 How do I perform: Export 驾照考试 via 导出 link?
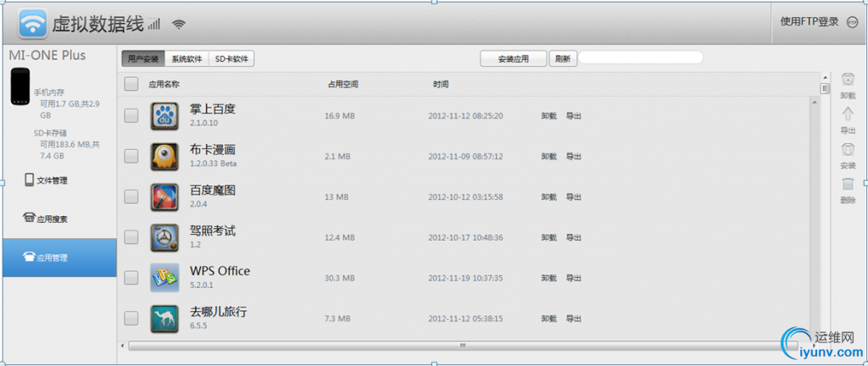(x=574, y=238)
